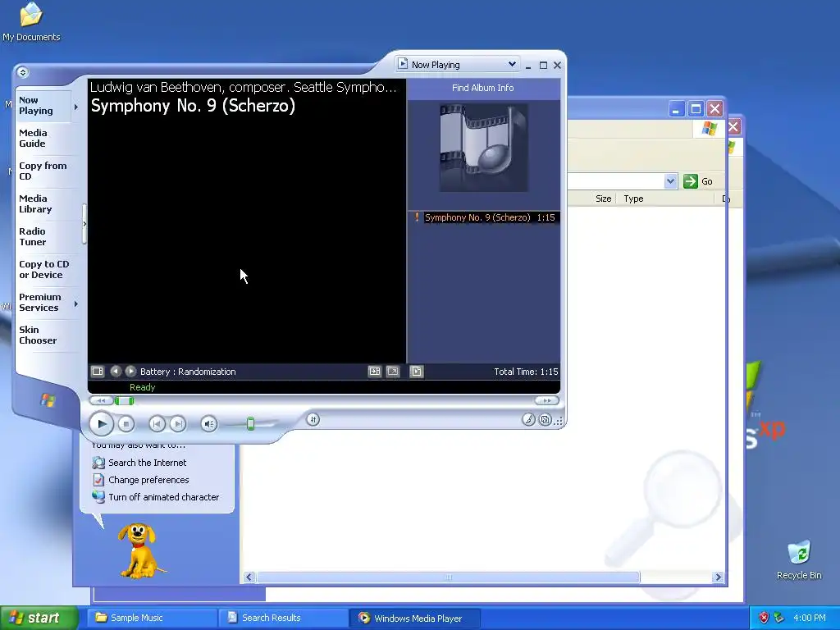Click the horizontal scrollbar left arrow

click(249, 577)
